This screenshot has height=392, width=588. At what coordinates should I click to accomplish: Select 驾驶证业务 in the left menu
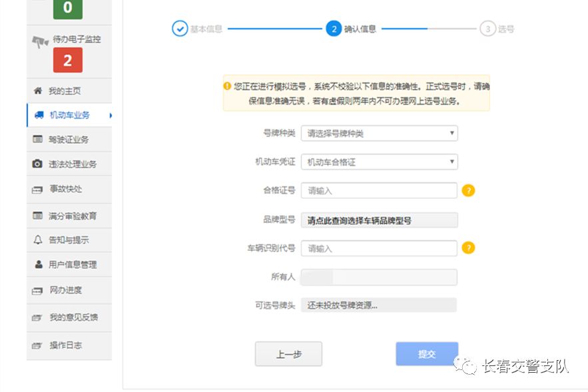click(63, 139)
